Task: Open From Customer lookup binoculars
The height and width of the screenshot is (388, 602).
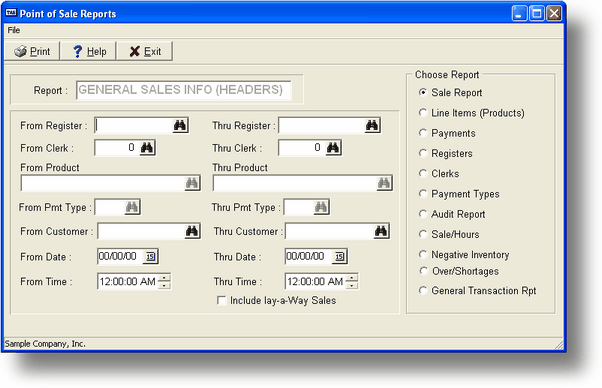Action: 192,231
